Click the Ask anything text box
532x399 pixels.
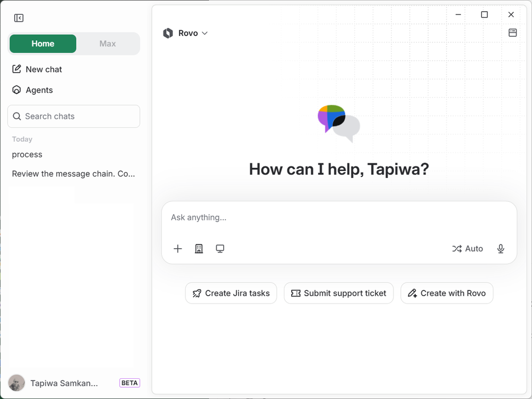(339, 217)
